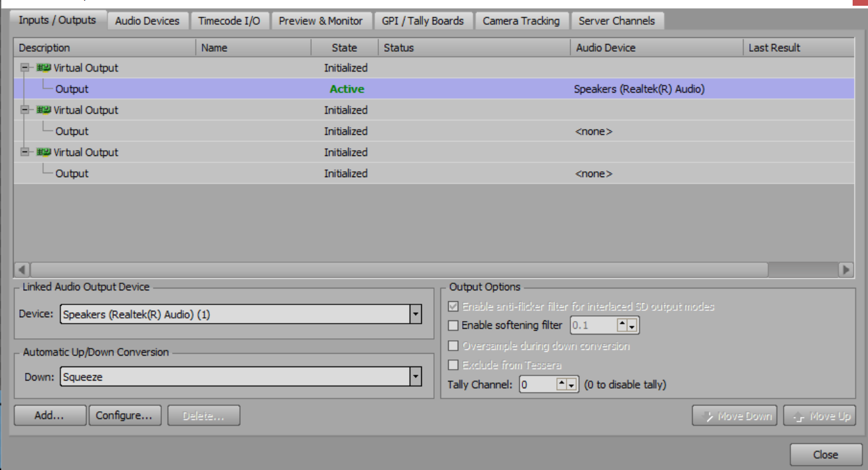Show the Preview & Monitor tab
The width and height of the screenshot is (868, 470).
coord(321,21)
